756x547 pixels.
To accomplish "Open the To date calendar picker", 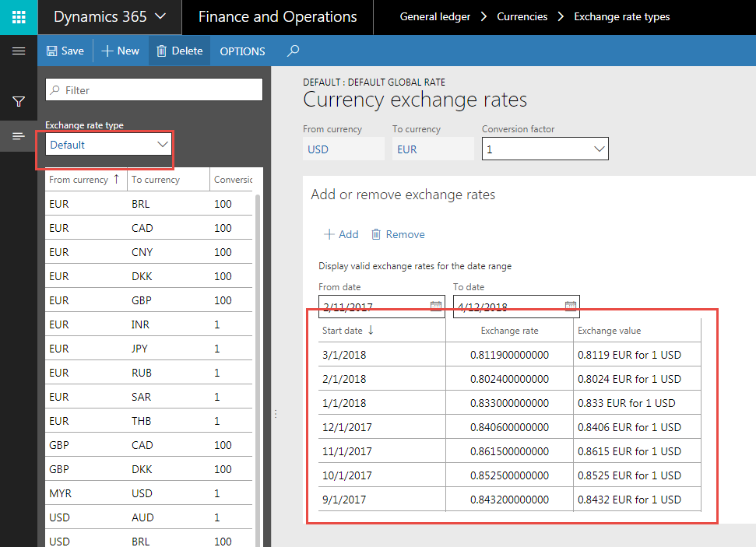I will click(x=570, y=307).
